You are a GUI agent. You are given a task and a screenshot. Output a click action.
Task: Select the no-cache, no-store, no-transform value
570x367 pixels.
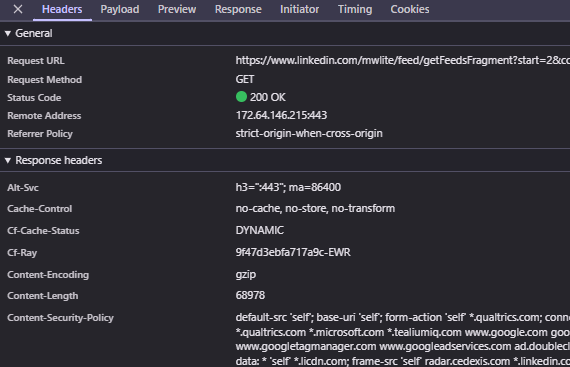pos(315,208)
